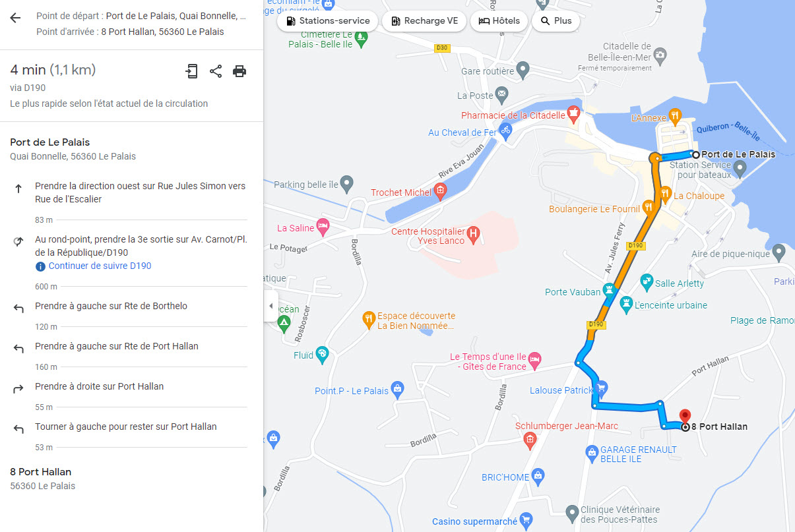The height and width of the screenshot is (532, 795).
Task: Click the Port de Le Palais starting point marker
Action: pos(695,154)
